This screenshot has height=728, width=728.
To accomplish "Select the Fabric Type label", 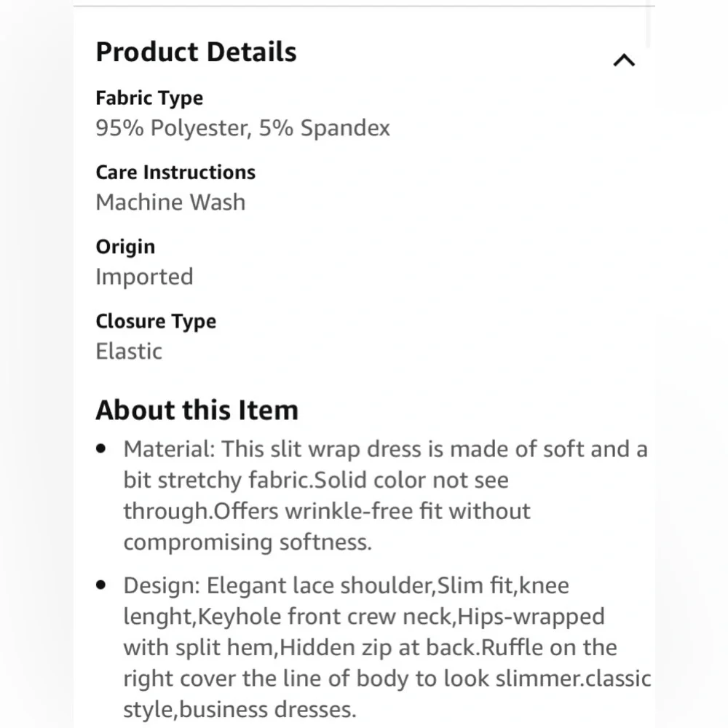I will point(149,98).
